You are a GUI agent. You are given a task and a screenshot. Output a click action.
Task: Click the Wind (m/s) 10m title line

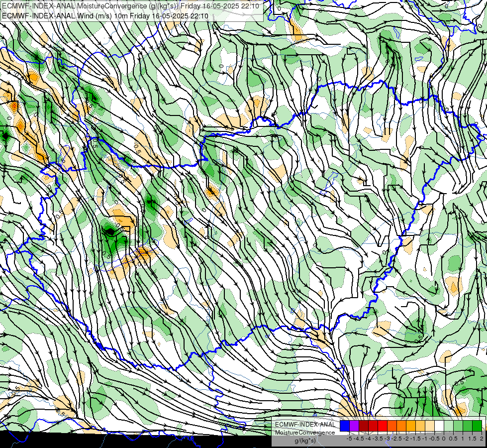pyautogui.click(x=104, y=15)
